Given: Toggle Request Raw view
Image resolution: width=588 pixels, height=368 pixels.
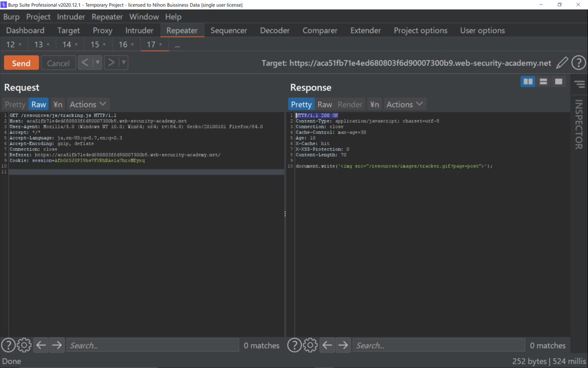Looking at the screenshot, I should tap(39, 104).
